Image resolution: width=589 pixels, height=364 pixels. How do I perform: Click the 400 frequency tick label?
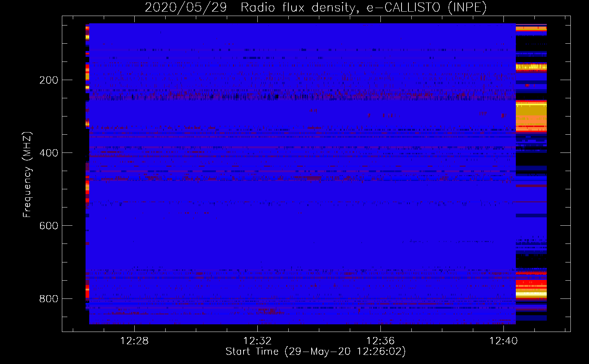click(49, 153)
